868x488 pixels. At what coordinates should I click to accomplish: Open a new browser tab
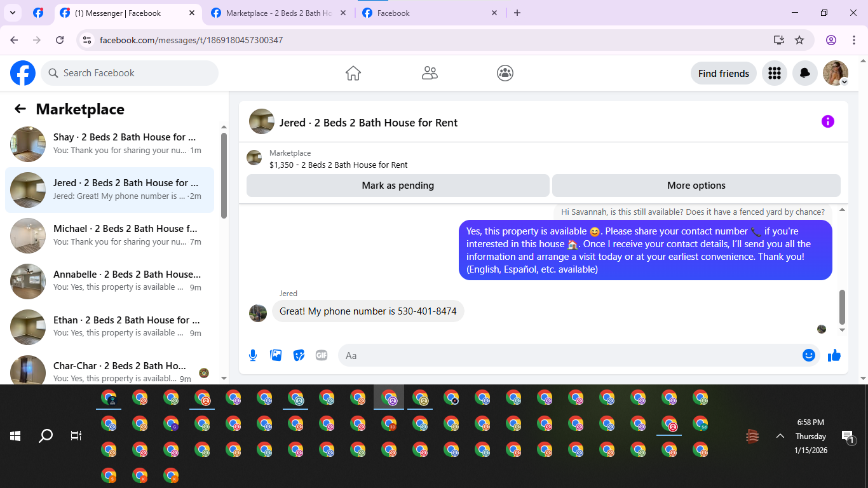click(517, 13)
